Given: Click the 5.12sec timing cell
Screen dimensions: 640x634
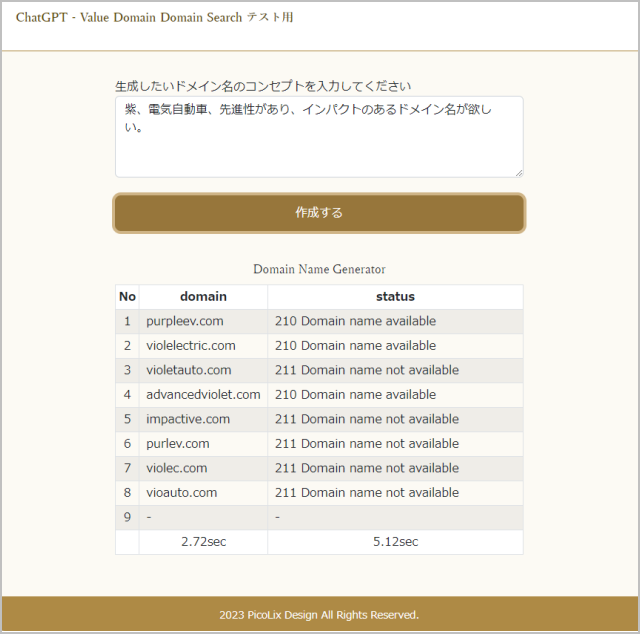Looking at the screenshot, I should coord(396,542).
